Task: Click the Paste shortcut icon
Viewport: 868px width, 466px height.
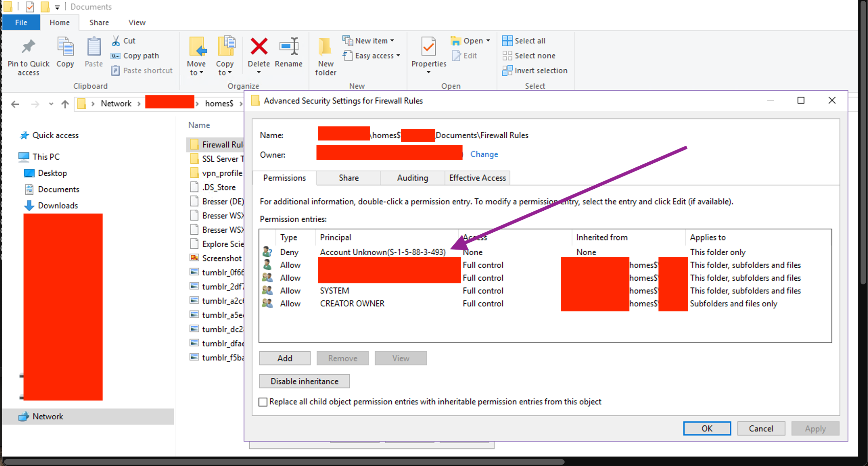Action: point(116,70)
